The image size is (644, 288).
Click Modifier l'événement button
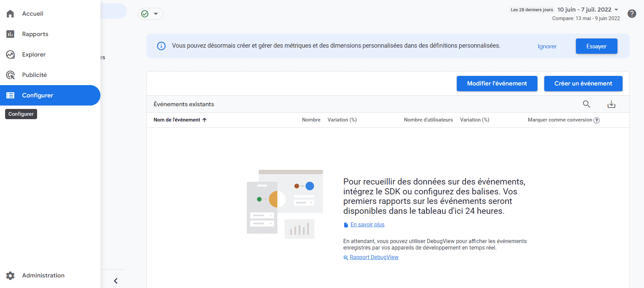(497, 83)
